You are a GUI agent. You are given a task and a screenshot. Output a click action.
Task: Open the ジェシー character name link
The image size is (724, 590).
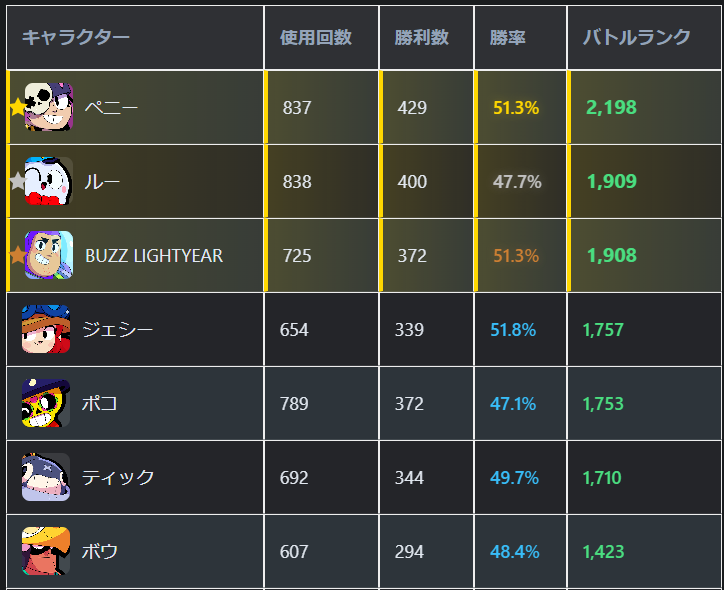[x=118, y=329]
